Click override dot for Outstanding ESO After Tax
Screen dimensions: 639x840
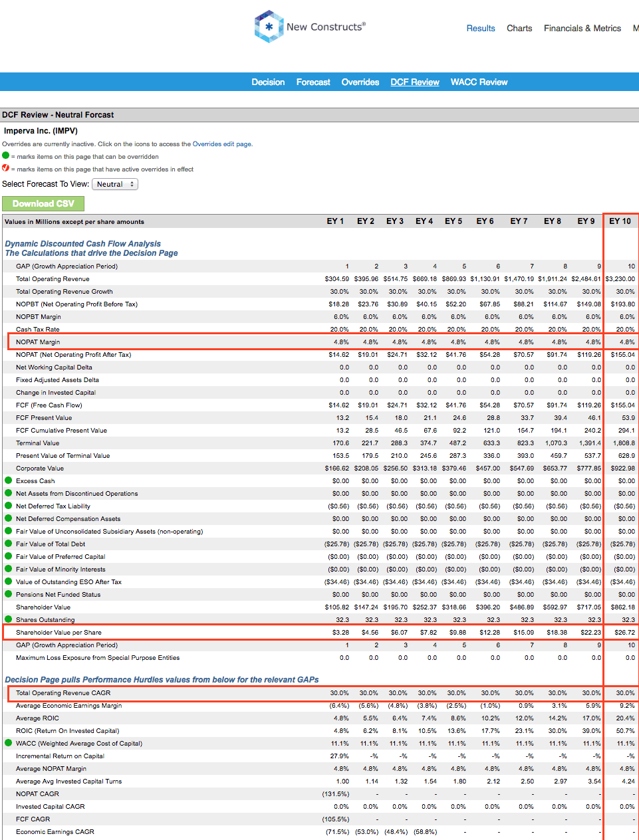9,581
